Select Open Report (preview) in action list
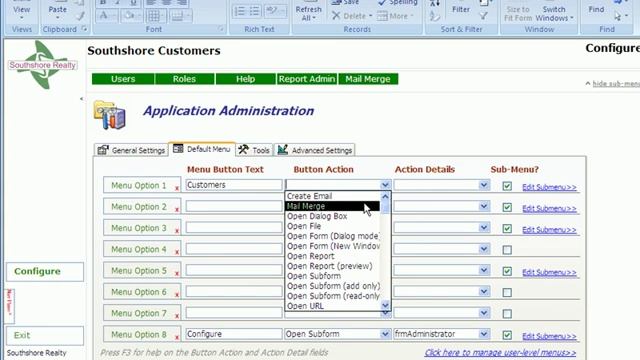 332,266
